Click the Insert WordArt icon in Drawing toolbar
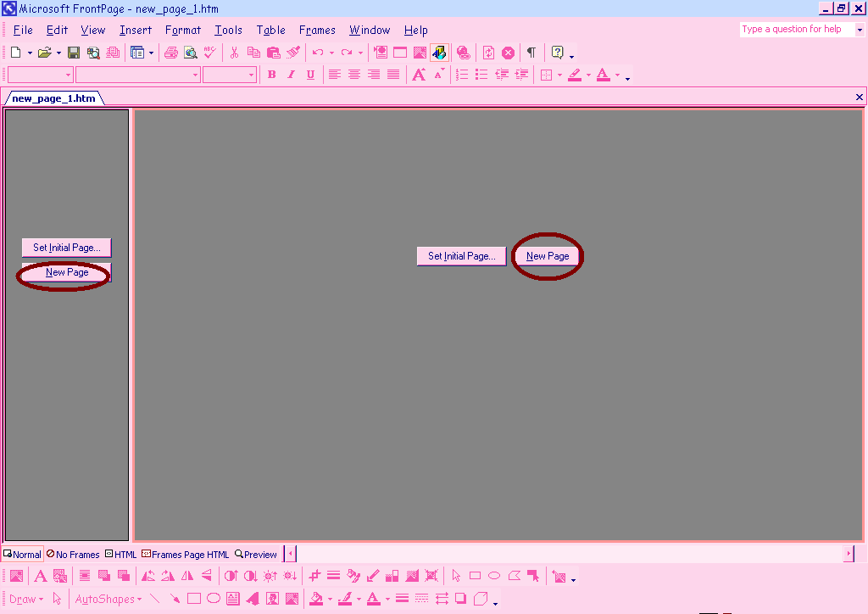Viewport: 868px width, 614px height. (x=253, y=599)
